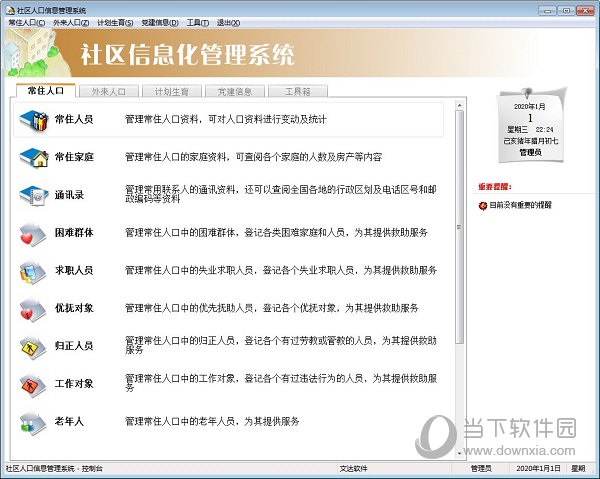Click the application icon in the title bar
The image size is (600, 479).
[10, 10]
